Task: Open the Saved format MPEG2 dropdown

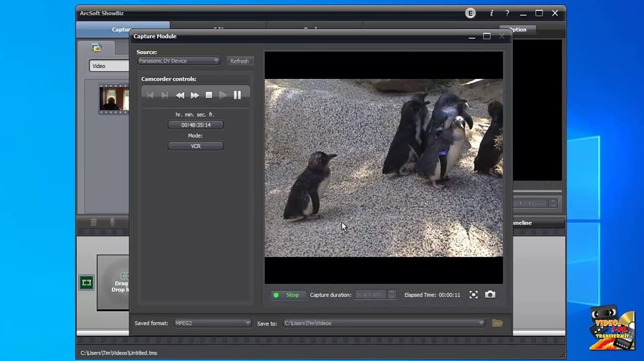Action: click(247, 323)
